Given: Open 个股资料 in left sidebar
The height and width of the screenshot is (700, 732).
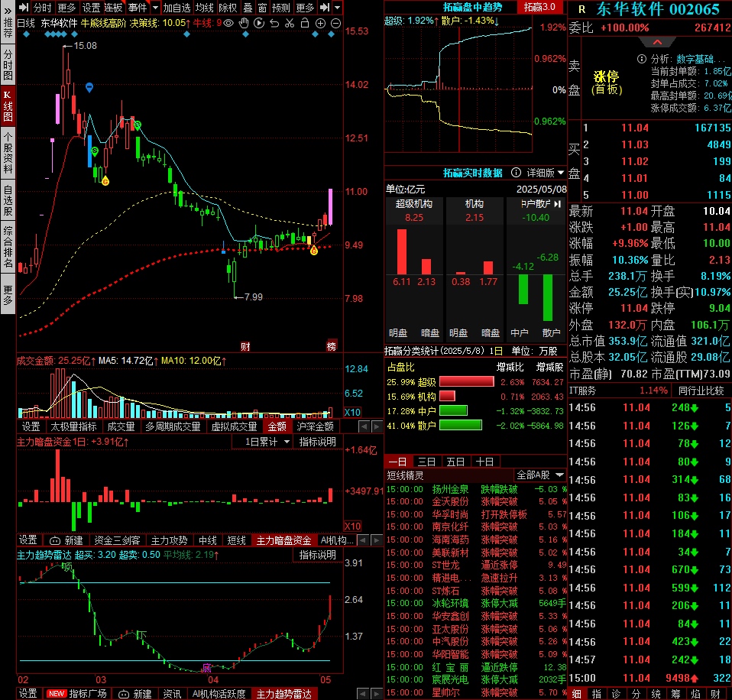Looking at the screenshot, I should pyautogui.click(x=8, y=152).
